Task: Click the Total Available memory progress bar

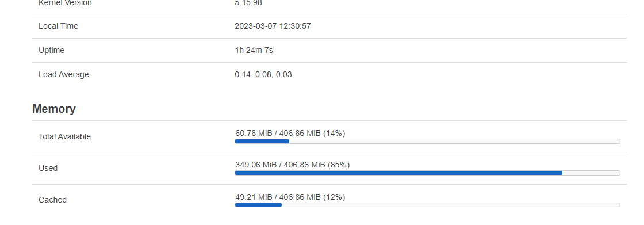Action: click(427, 142)
